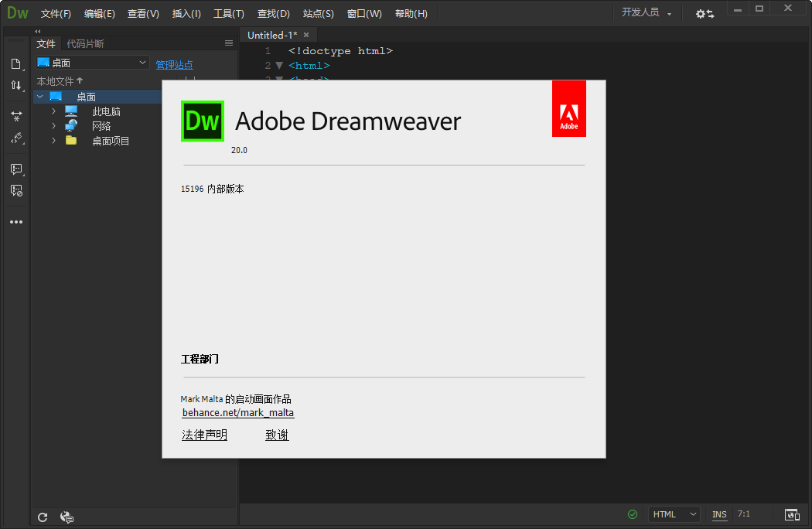Click the 15196 内部版本 build text

pos(213,189)
